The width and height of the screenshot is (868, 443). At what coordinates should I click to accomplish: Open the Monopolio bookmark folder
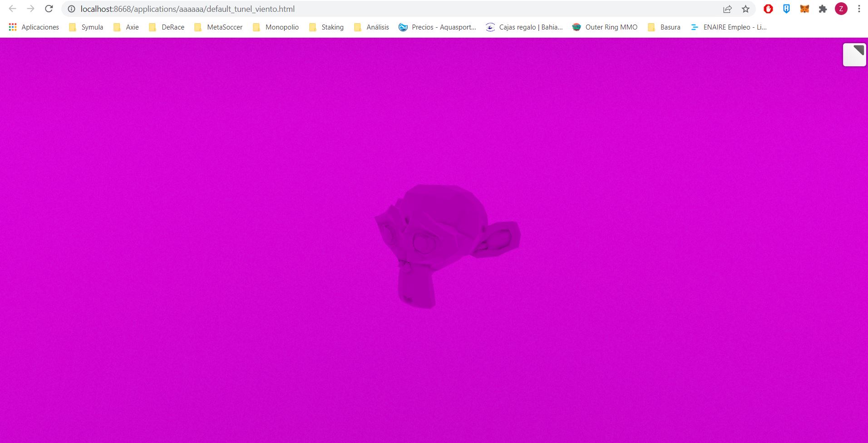coord(276,27)
